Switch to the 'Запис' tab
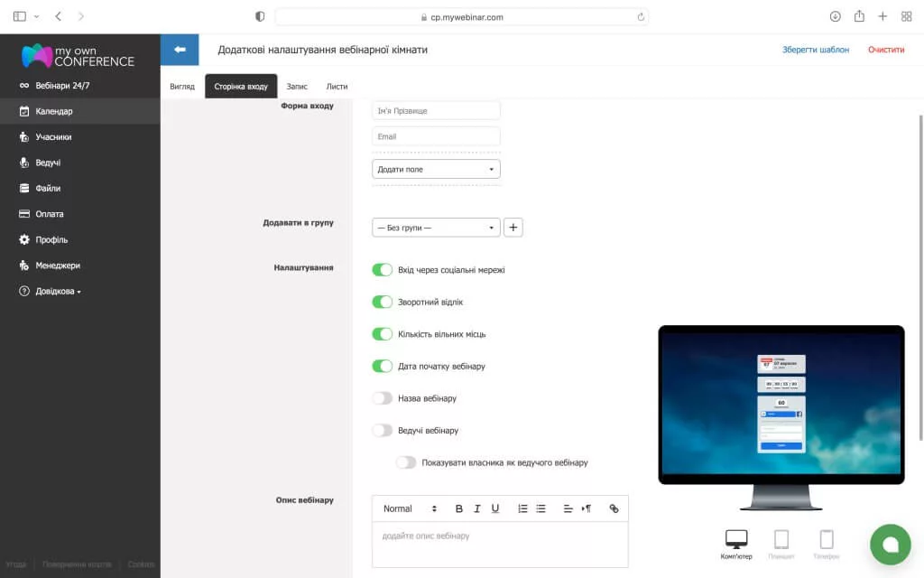Screen dimensions: 924x578 pos(297,87)
